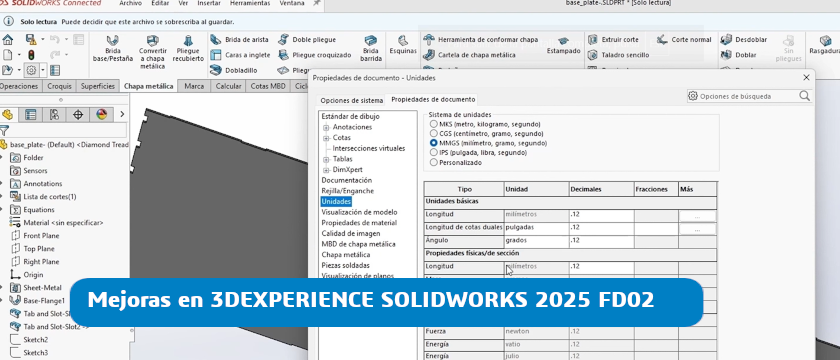Select the Personalizado unit system
Viewport: 840px width, 360px height.
click(x=434, y=162)
